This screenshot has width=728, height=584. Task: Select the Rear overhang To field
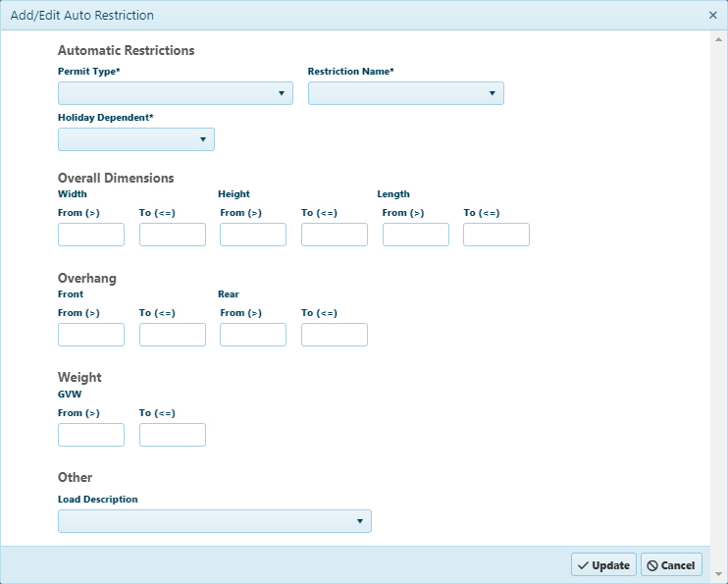pos(335,335)
